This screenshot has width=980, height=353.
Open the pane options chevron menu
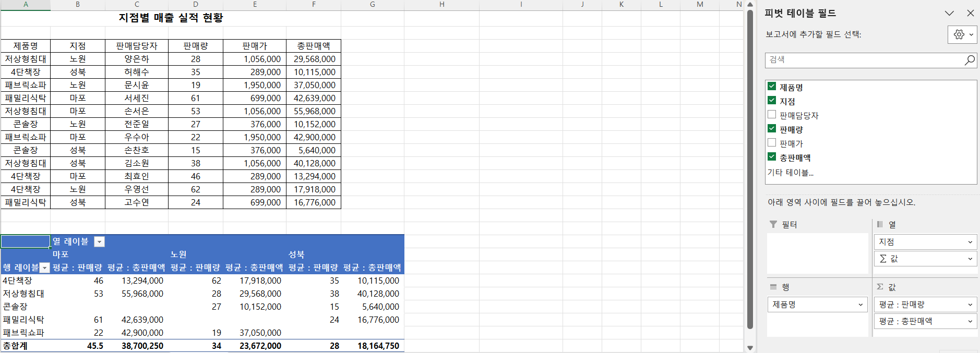[949, 14]
